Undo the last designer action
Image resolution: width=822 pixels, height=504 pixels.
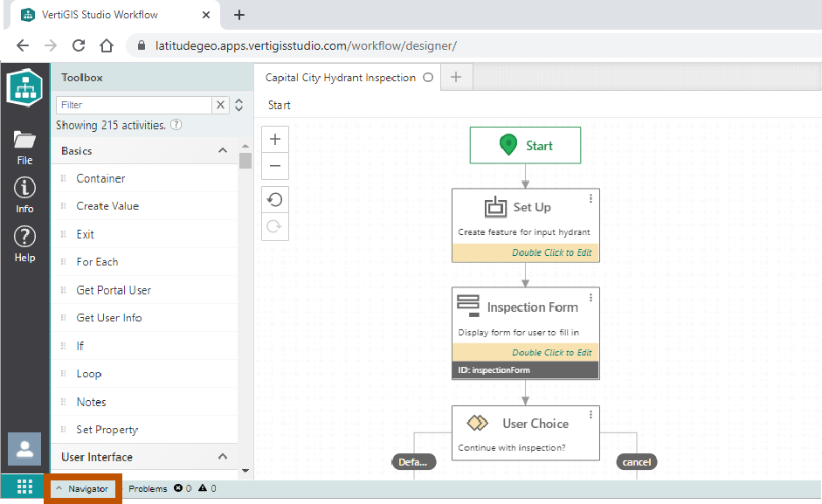[275, 200]
